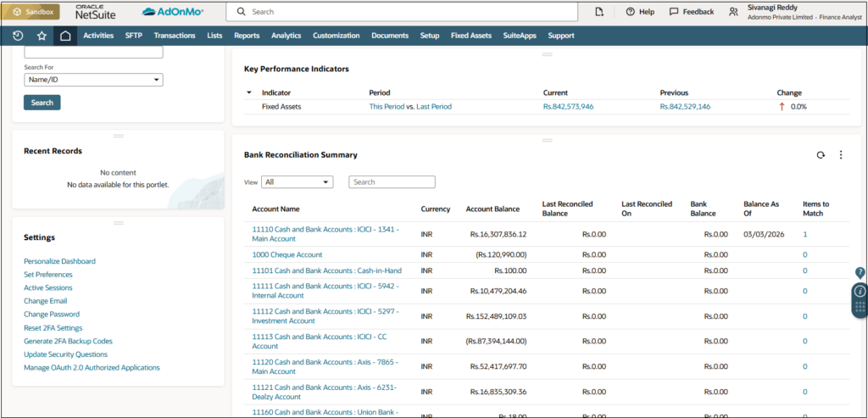Open the Transactions menu
868x418 pixels.
click(175, 36)
